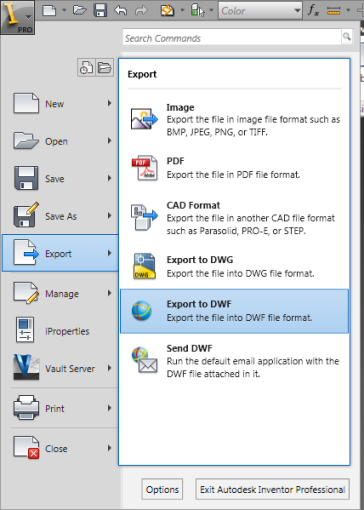Expand dropdown arrow next to Select priority icon
Screen dimensions: 364x510
[x=211, y=10]
